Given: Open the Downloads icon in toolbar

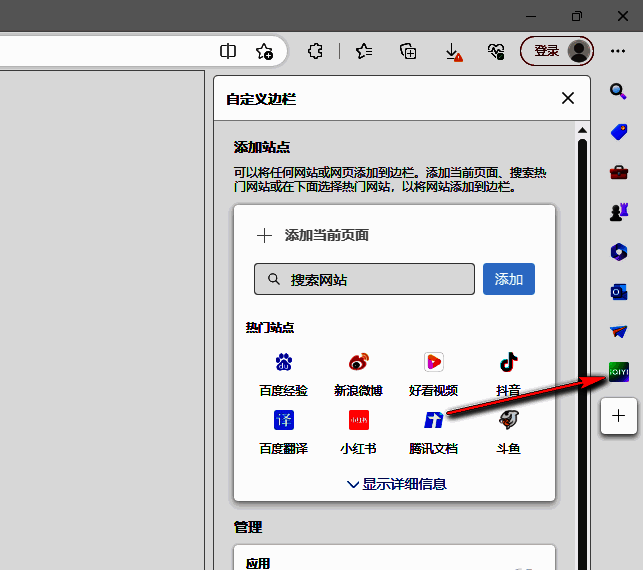Looking at the screenshot, I should point(452,51).
